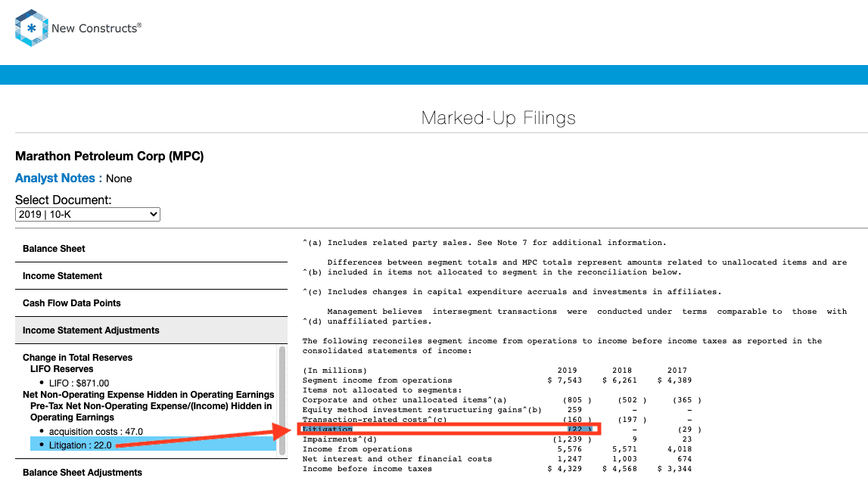This screenshot has width=868, height=484.
Task: Click the Segment income from operations row label
Action: pos(377,380)
